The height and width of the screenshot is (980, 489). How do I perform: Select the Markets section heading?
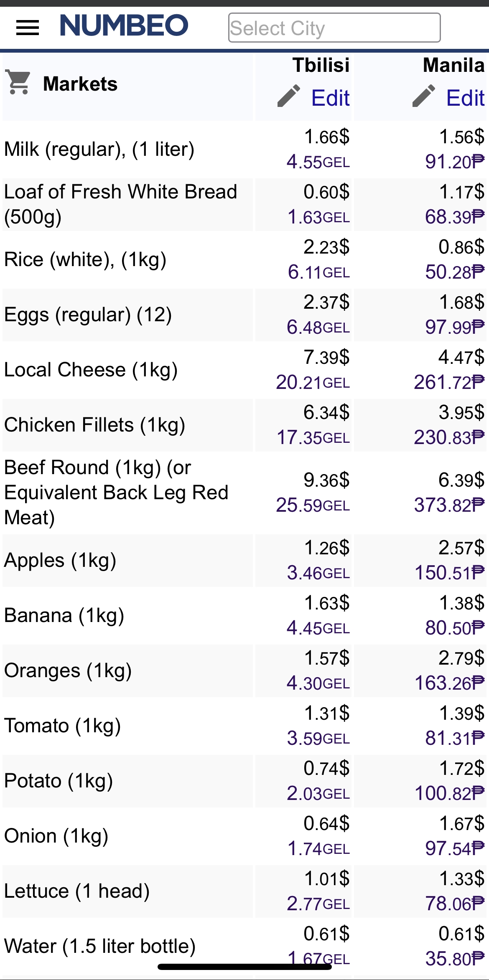[x=80, y=84]
